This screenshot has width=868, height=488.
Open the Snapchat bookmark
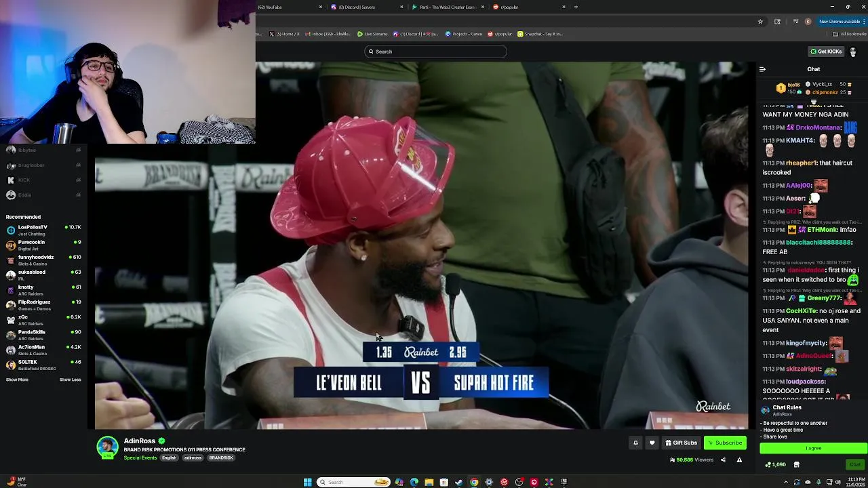(540, 34)
